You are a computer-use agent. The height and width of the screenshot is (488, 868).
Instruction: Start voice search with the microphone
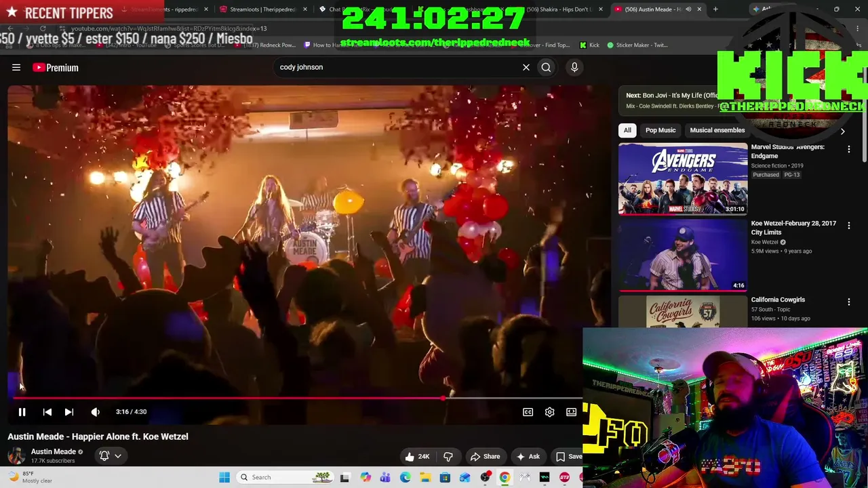point(574,67)
